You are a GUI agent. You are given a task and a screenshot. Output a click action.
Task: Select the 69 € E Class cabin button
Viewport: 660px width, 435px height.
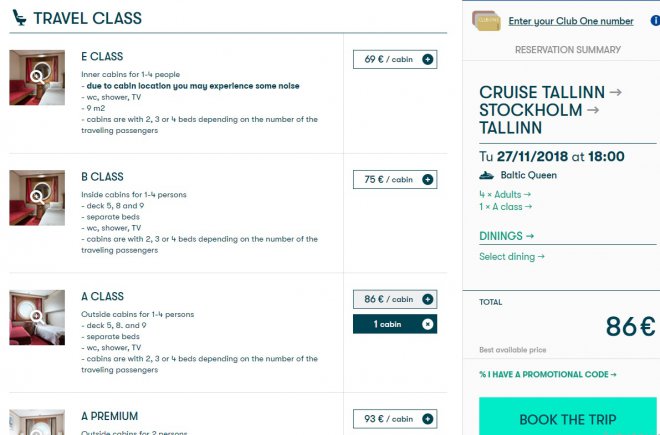[x=389, y=60]
